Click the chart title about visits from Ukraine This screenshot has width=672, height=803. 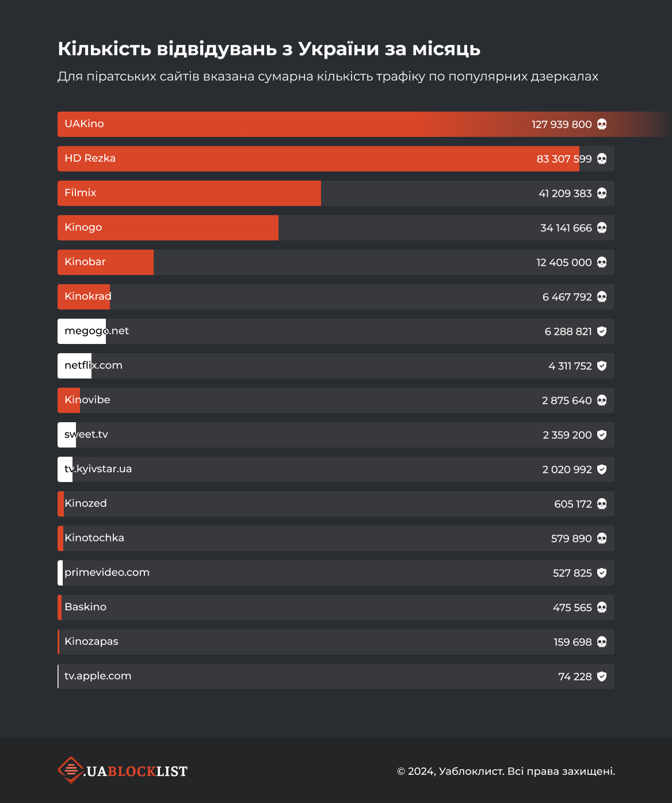(x=269, y=49)
